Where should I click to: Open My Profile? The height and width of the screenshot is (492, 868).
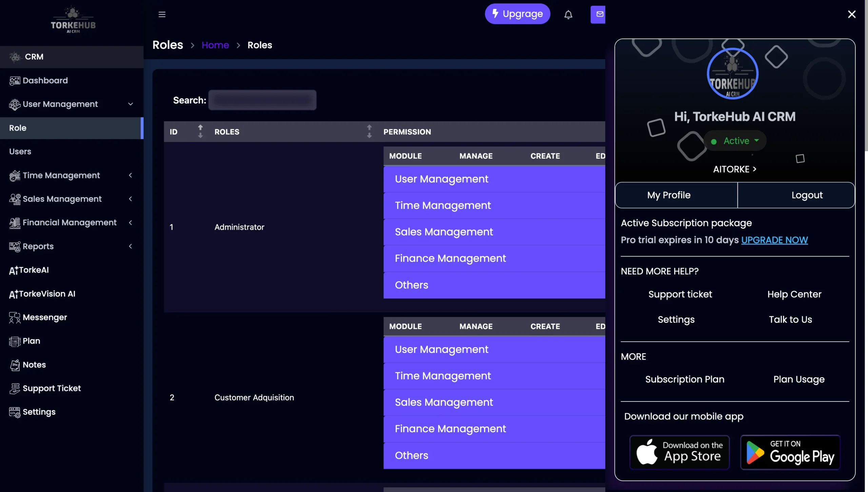676,195
